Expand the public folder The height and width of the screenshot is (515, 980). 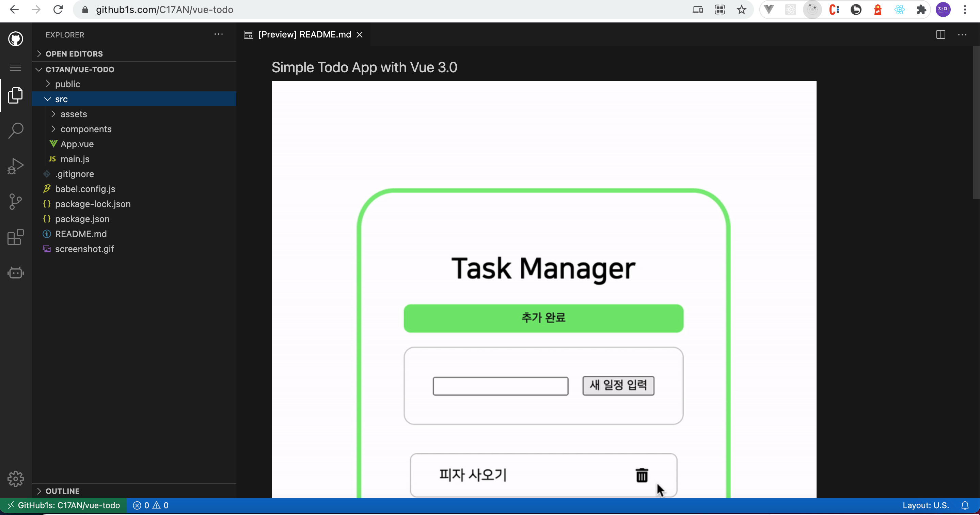(67, 84)
